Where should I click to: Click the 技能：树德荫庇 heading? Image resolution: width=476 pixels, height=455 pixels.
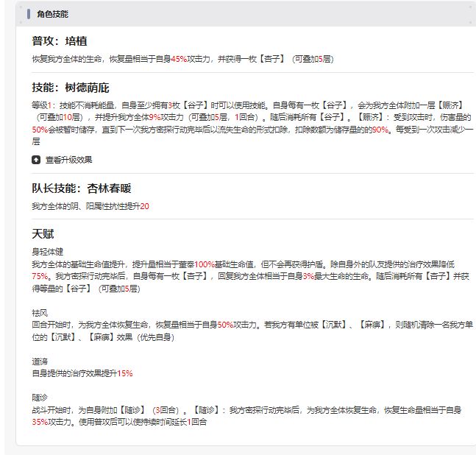71,88
